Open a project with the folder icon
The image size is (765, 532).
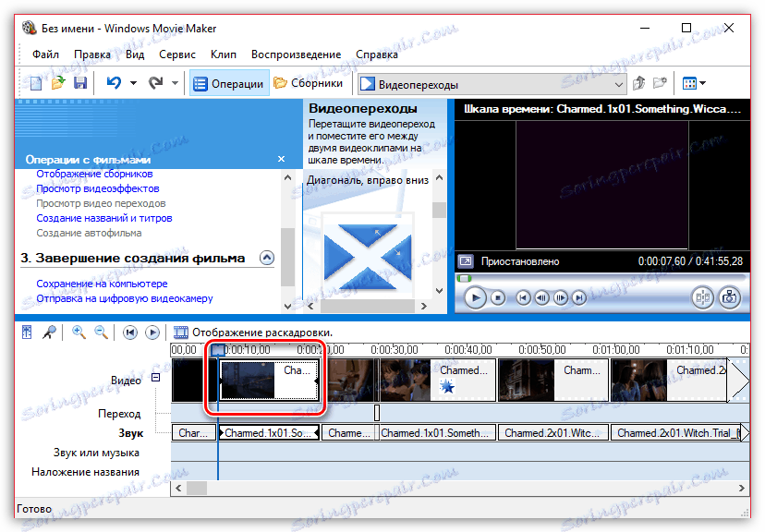coord(58,83)
